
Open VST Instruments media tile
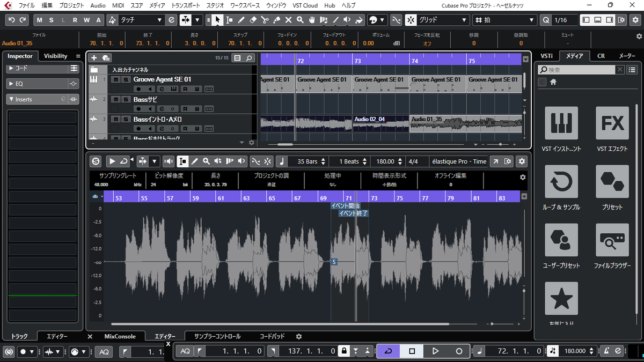pos(561,123)
